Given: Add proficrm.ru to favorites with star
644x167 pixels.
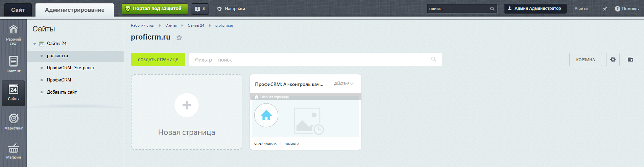Looking at the screenshot, I should click(x=179, y=38).
